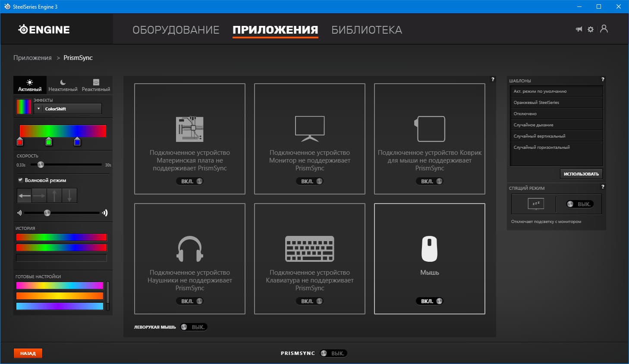The image size is (629, 364).
Task: Open help for the devices panel
Action: point(493,79)
